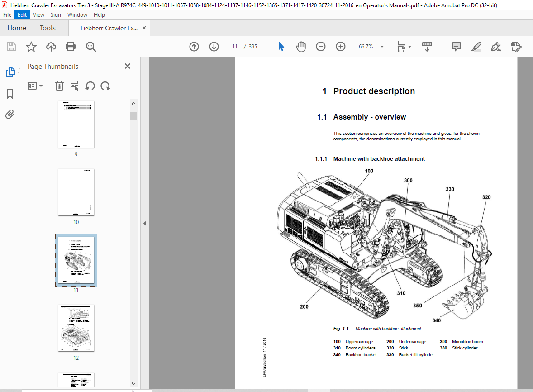Screen dimensions: 533x392
Task: Open the Sign document tool
Action: point(496,47)
